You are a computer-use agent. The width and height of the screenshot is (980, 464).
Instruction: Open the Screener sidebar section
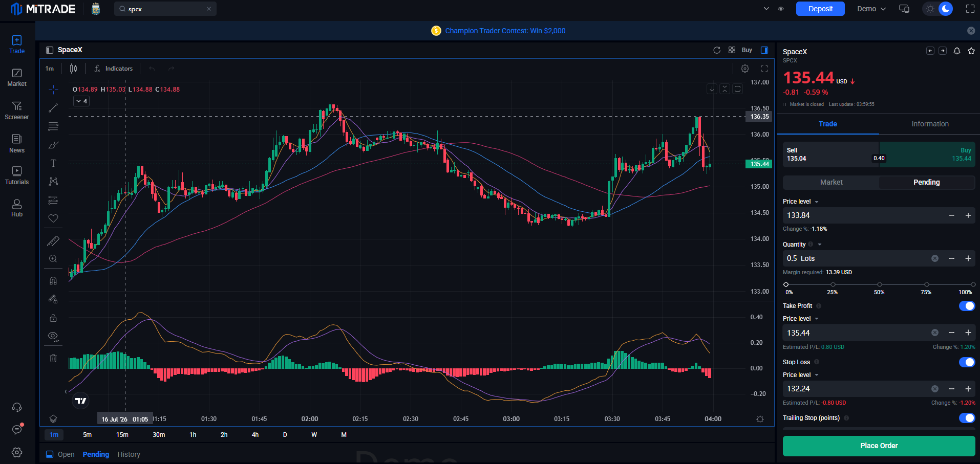click(17, 110)
